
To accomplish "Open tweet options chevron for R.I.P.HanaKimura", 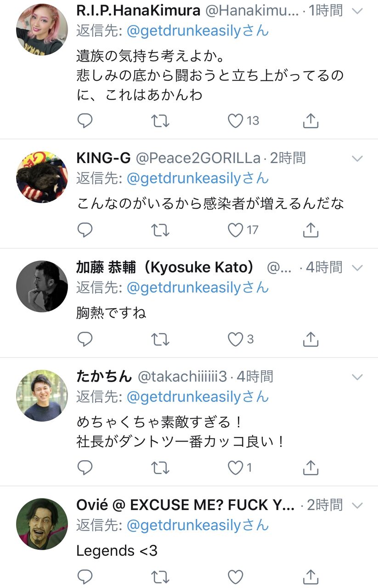I will pos(357,11).
